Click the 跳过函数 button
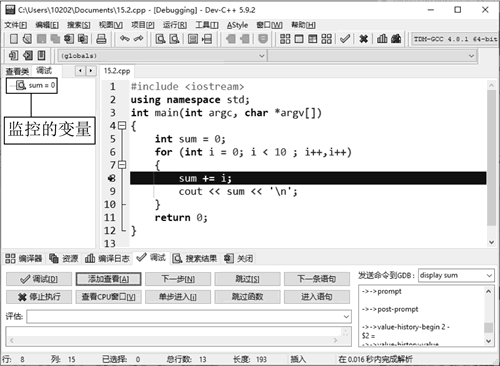 (x=247, y=297)
